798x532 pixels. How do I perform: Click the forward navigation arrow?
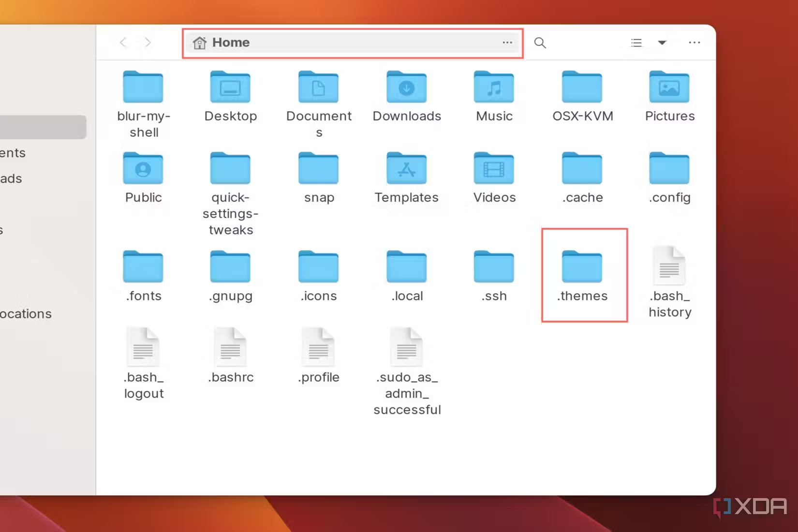(x=148, y=43)
